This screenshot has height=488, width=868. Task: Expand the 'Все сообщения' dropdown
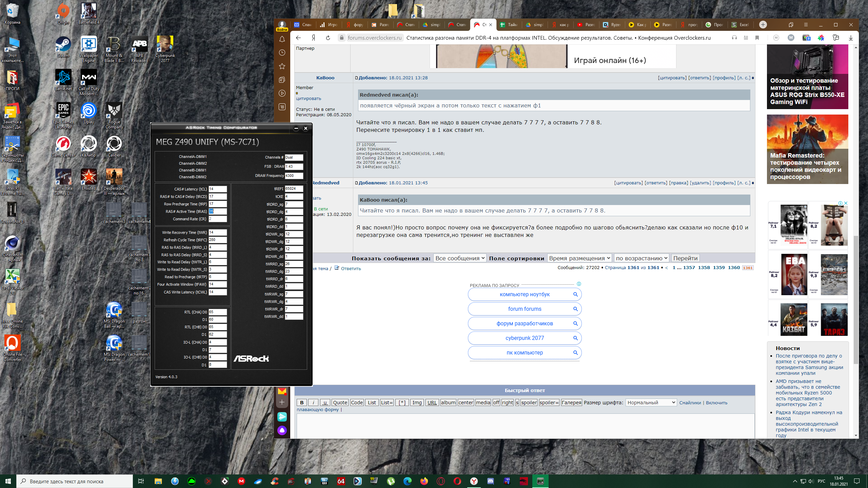tap(459, 258)
